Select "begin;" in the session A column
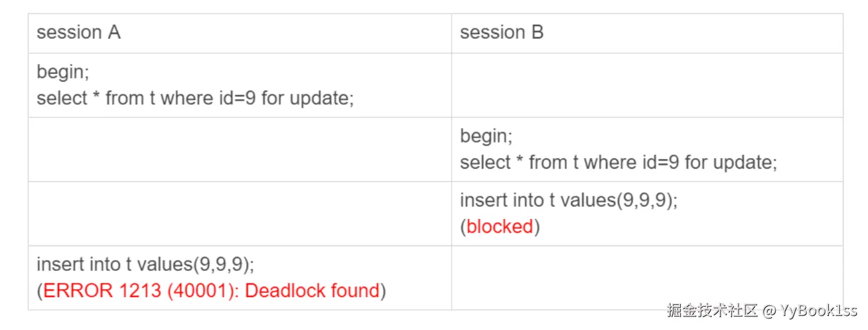Image resolution: width=868 pixels, height=330 pixels. [x=63, y=72]
